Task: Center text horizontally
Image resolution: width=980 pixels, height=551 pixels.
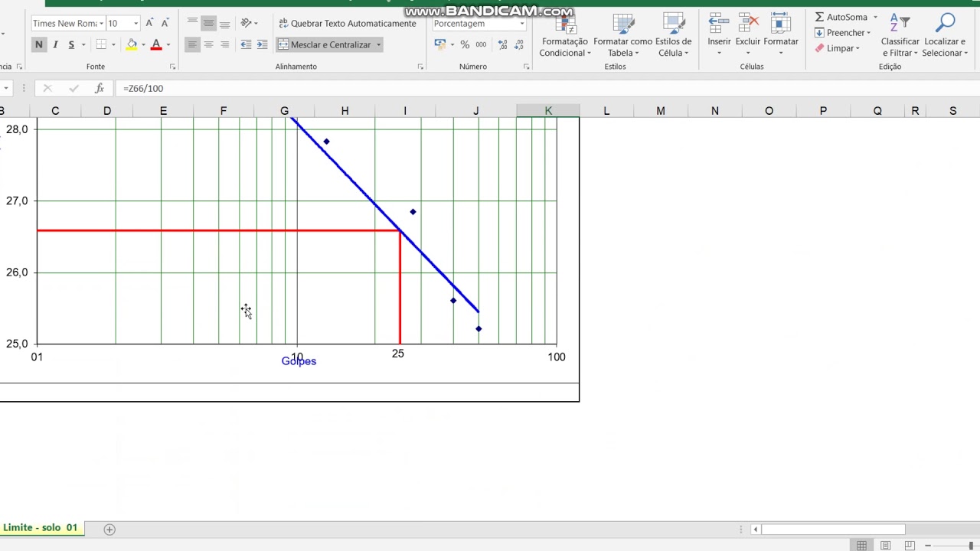Action: [x=208, y=45]
